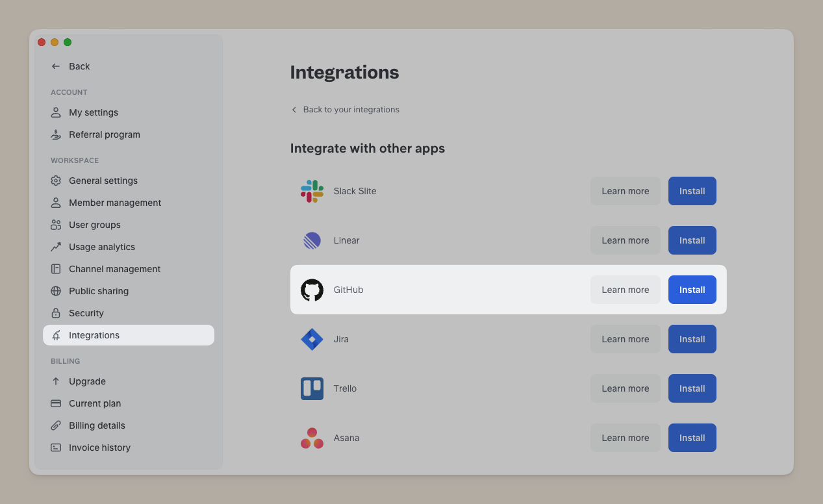Click the Public sharing globe icon

click(x=56, y=291)
